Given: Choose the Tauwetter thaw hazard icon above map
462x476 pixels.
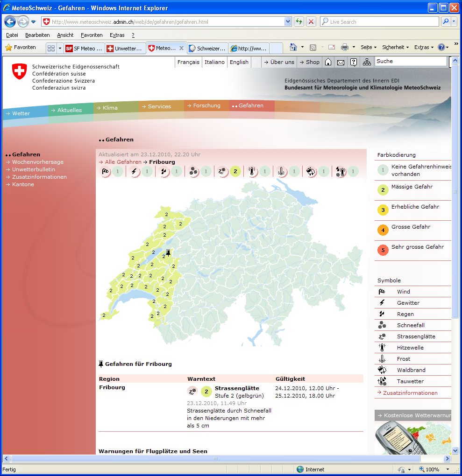Looking at the screenshot, I should (x=341, y=172).
